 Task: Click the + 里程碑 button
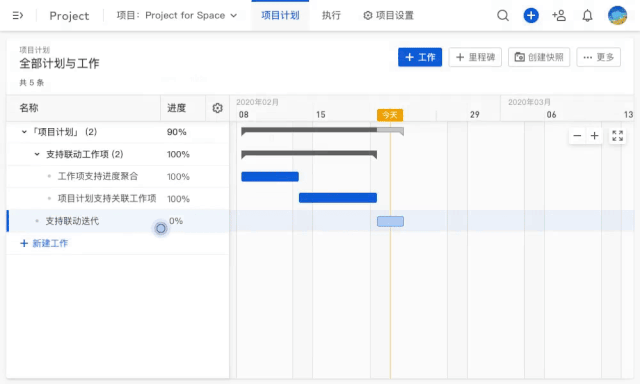[x=475, y=57]
